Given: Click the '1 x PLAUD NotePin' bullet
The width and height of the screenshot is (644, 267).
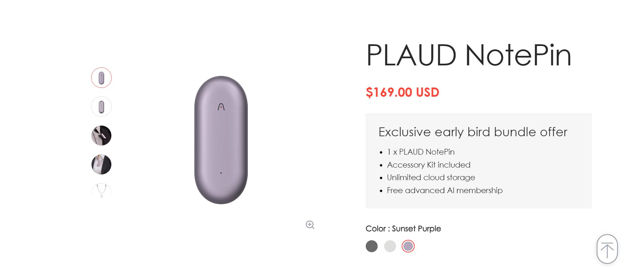Looking at the screenshot, I should pos(421,152).
